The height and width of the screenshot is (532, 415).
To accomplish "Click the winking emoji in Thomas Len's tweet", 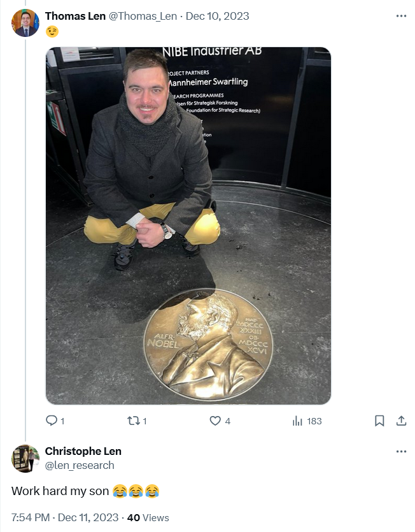I will [x=52, y=32].
